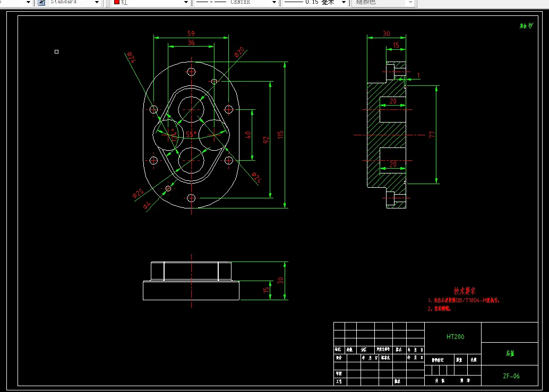The image size is (549, 392).
Task: Select the 92 vertical dimension text
Action: (266, 140)
